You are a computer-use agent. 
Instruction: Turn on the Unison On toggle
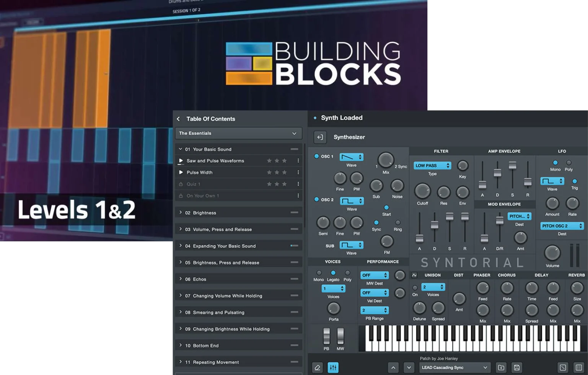tap(415, 288)
